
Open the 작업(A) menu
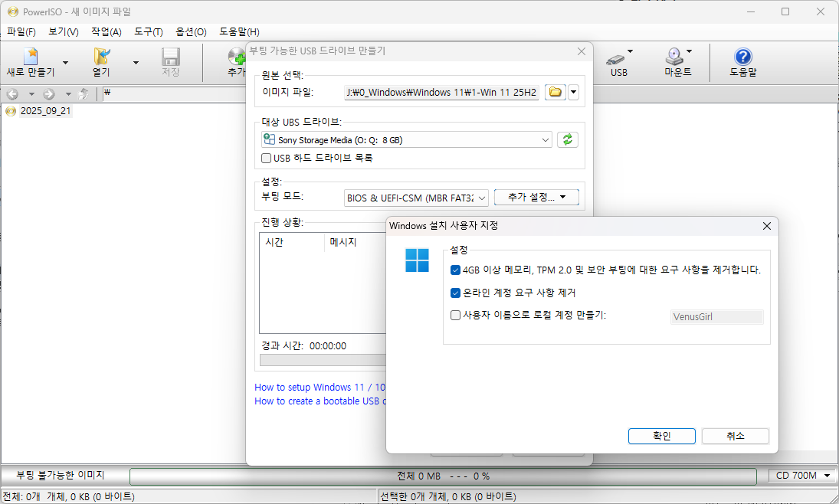point(106,32)
